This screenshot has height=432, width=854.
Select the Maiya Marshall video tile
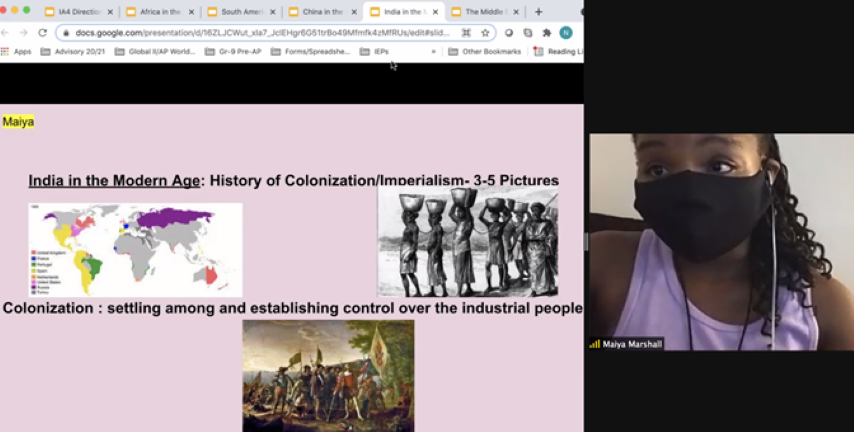point(720,242)
